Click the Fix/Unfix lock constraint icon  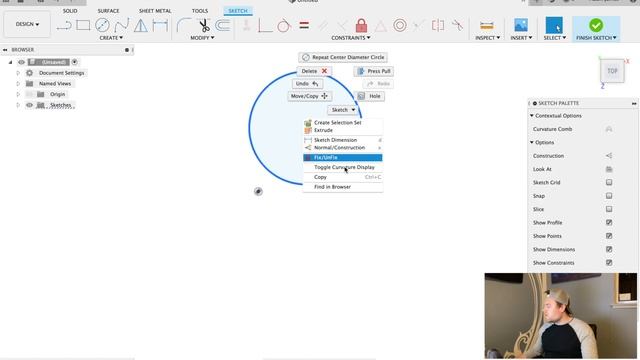pyautogui.click(x=361, y=25)
